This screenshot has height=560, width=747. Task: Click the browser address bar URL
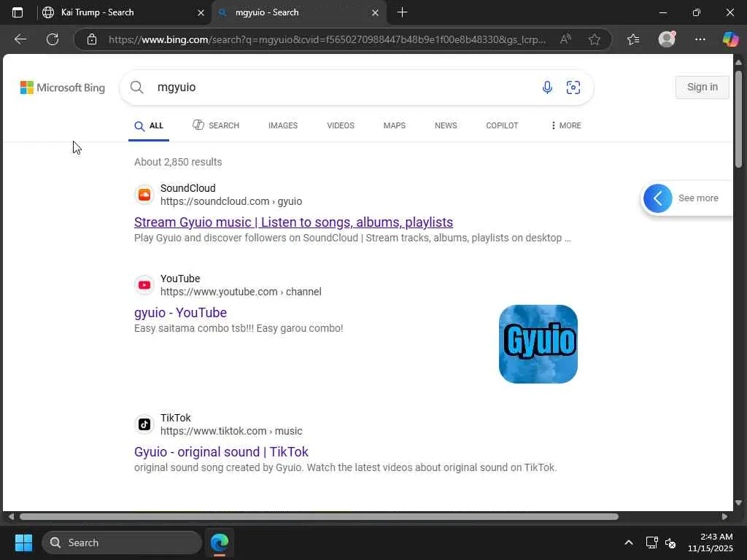(x=327, y=39)
